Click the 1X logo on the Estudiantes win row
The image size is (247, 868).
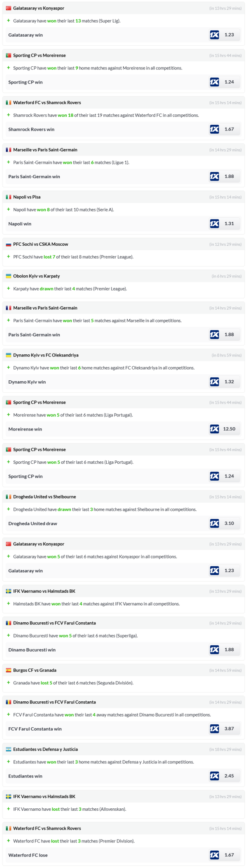pyautogui.click(x=214, y=776)
